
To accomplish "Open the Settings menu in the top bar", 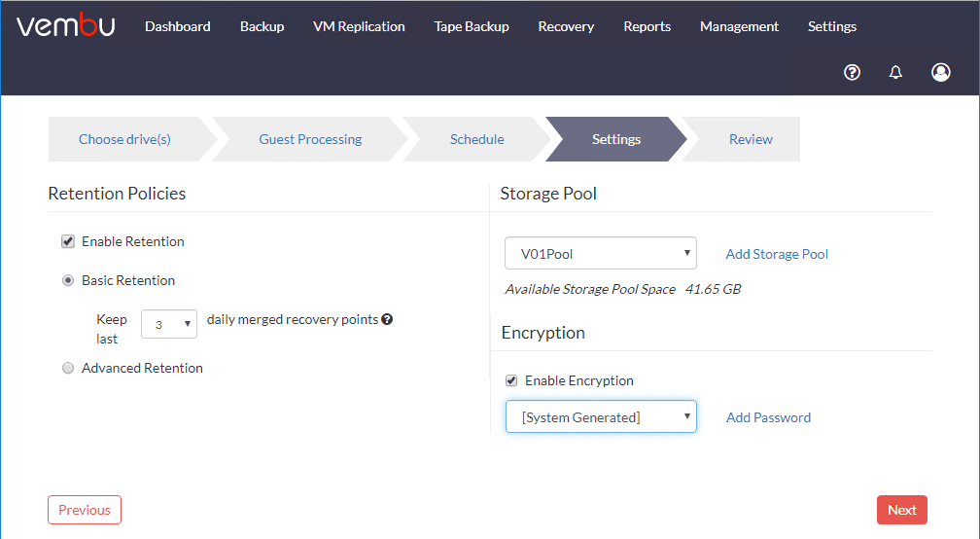I will (x=832, y=26).
